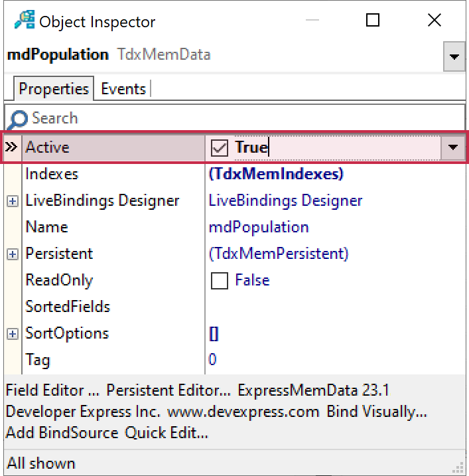Image resolution: width=469 pixels, height=476 pixels.
Task: Expand the LiveBindings Designer property
Action: point(13,201)
